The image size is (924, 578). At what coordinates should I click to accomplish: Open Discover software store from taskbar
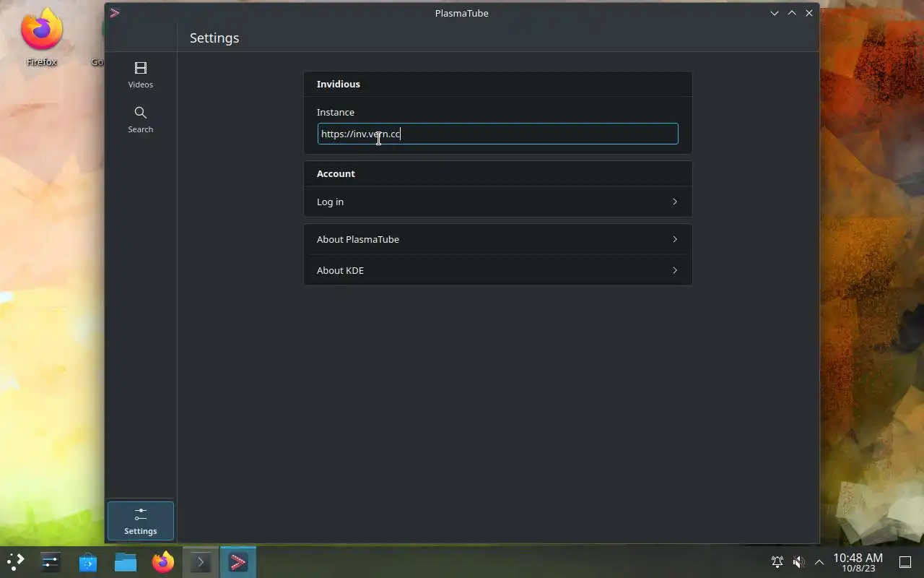click(x=88, y=561)
